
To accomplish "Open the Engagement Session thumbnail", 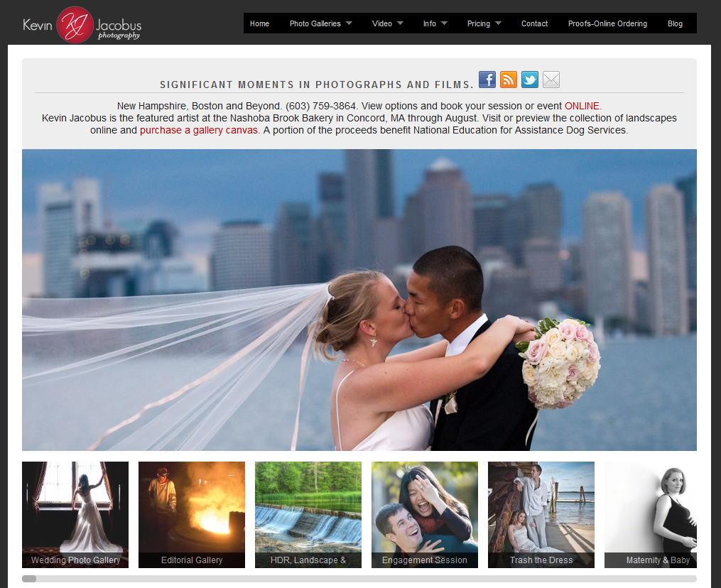I will (424, 514).
